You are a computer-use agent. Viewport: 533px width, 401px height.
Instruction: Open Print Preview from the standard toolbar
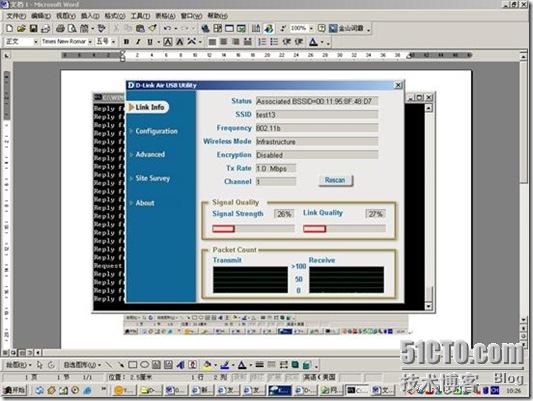coord(72,29)
